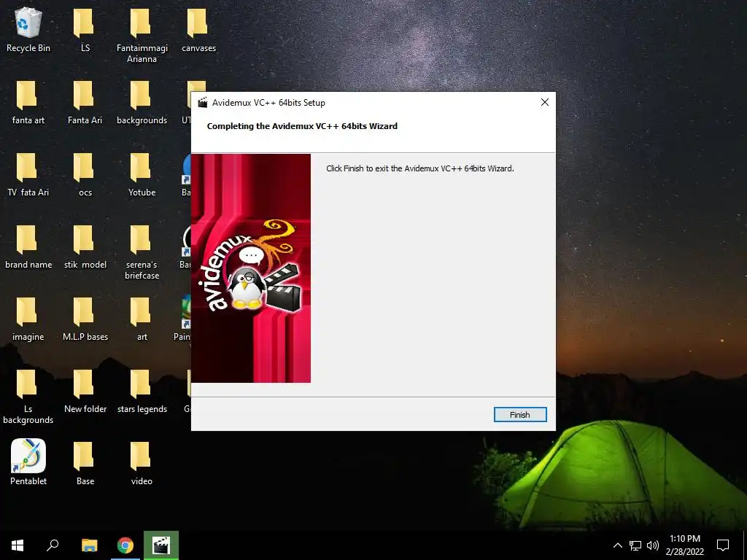This screenshot has height=560, width=747.
Task: Select the serena's briefcase folder
Action: pos(142,252)
